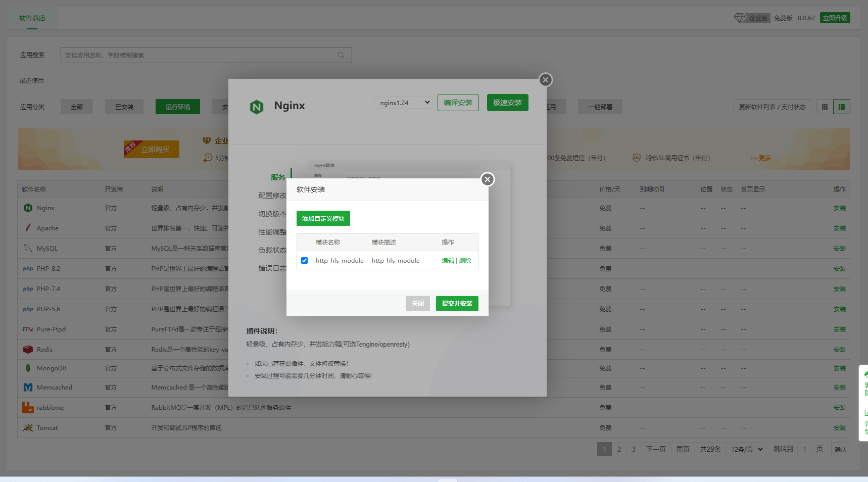Go to page 2 of software list
Screen dimensions: 868x482
click(x=619, y=449)
